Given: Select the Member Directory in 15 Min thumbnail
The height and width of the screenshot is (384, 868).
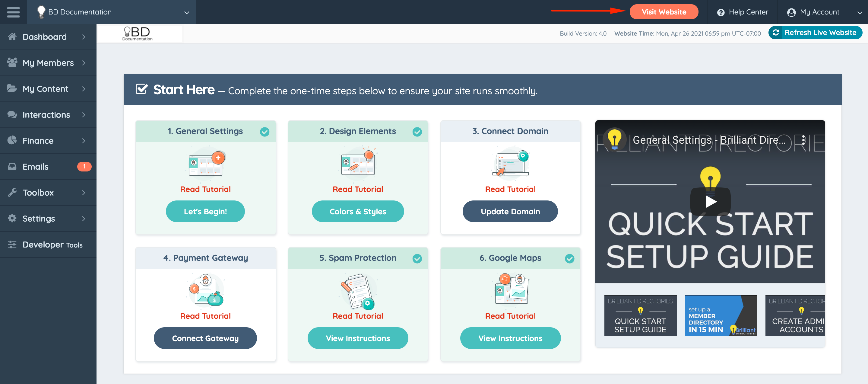Looking at the screenshot, I should (x=721, y=315).
